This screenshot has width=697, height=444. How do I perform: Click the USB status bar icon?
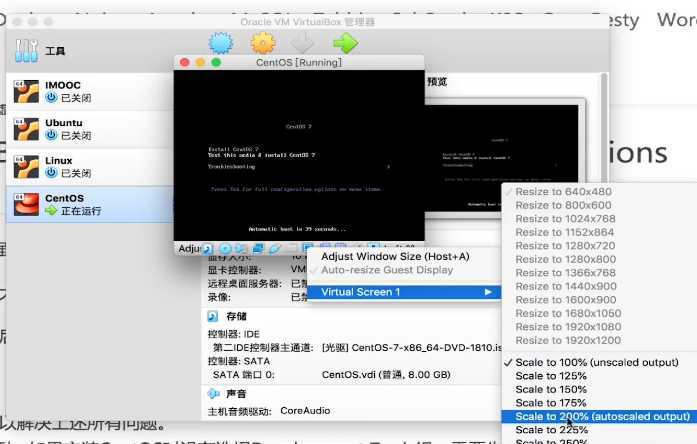point(275,249)
